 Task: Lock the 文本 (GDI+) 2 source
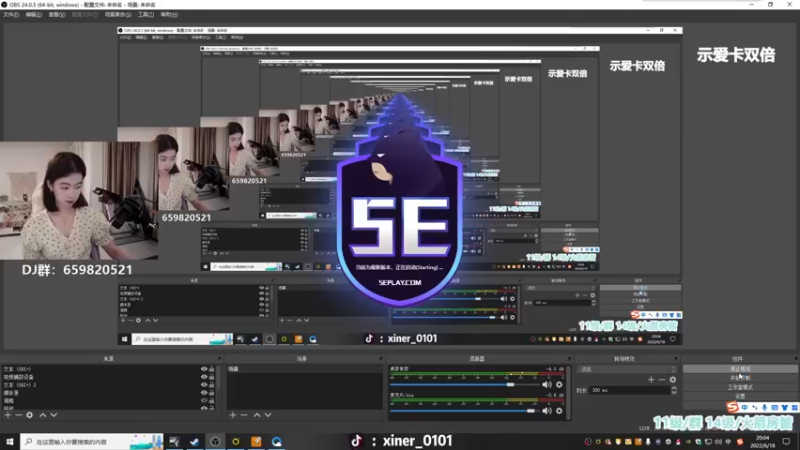coord(212,385)
